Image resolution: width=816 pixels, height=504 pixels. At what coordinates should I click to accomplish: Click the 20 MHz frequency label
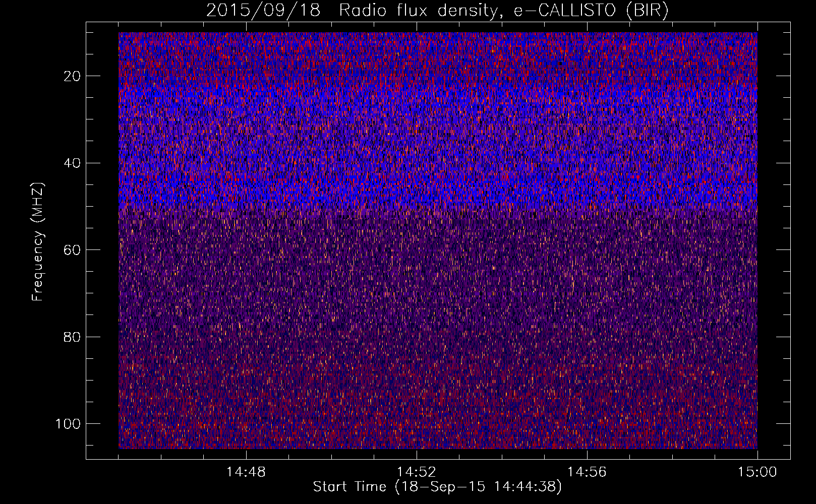(72, 76)
